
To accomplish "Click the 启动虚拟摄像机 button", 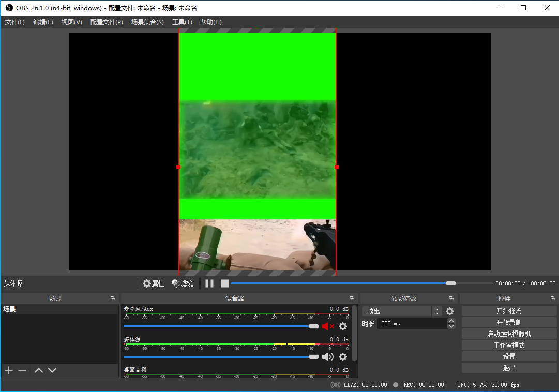I will 509,334.
